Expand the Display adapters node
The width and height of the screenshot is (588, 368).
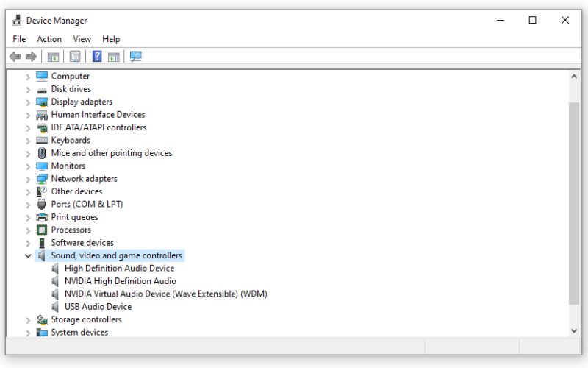pos(28,102)
